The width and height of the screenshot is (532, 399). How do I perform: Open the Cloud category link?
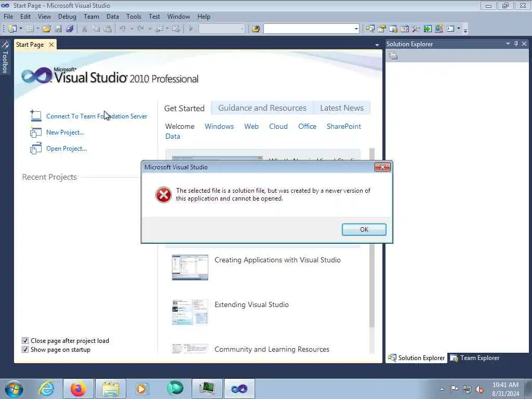pos(278,126)
